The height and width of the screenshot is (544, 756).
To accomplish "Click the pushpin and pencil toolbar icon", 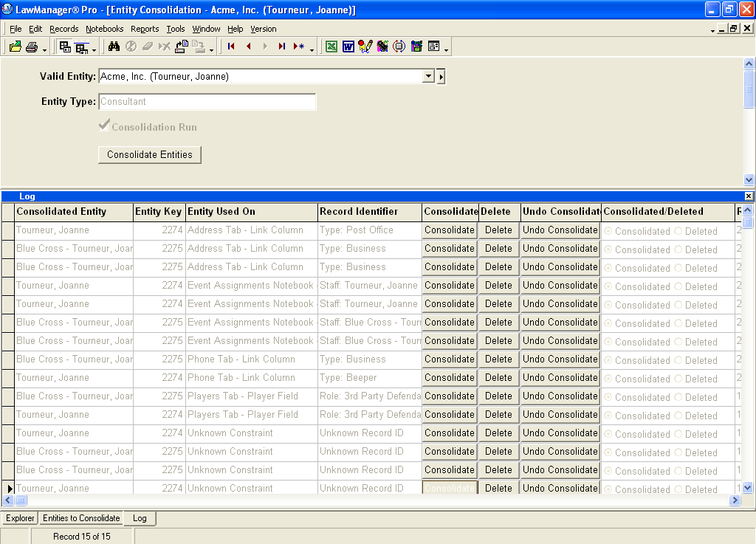I will coord(365,47).
